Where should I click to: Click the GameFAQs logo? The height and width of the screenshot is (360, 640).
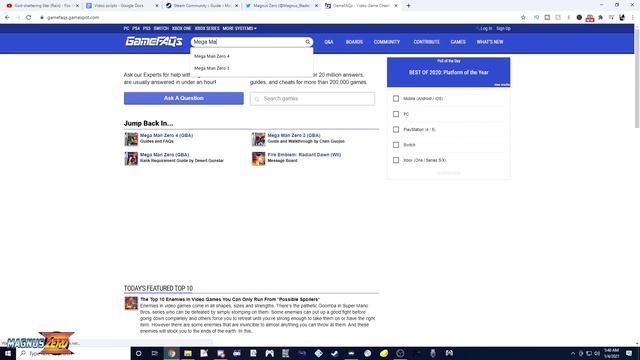pyautogui.click(x=154, y=41)
